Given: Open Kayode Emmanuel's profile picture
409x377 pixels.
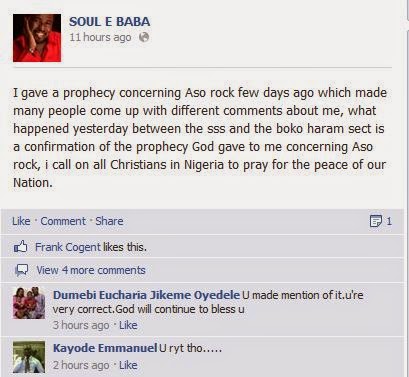Looking at the screenshot, I should [x=29, y=357].
